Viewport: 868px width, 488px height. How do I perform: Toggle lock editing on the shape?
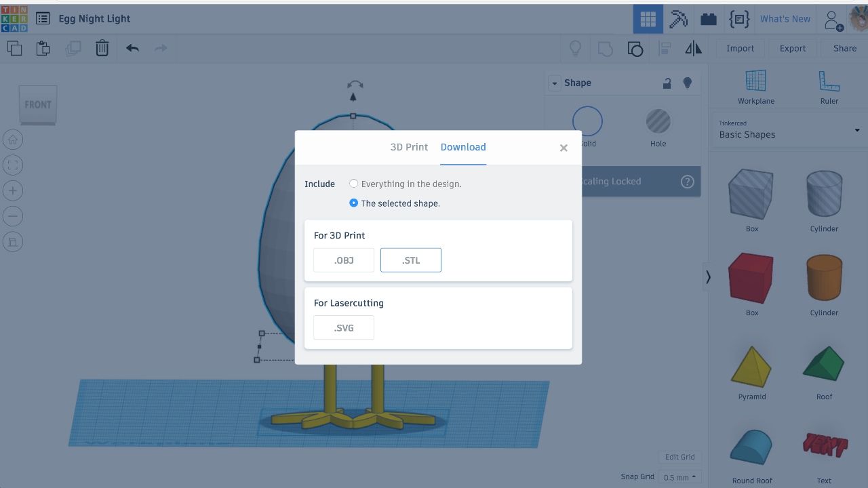point(667,83)
